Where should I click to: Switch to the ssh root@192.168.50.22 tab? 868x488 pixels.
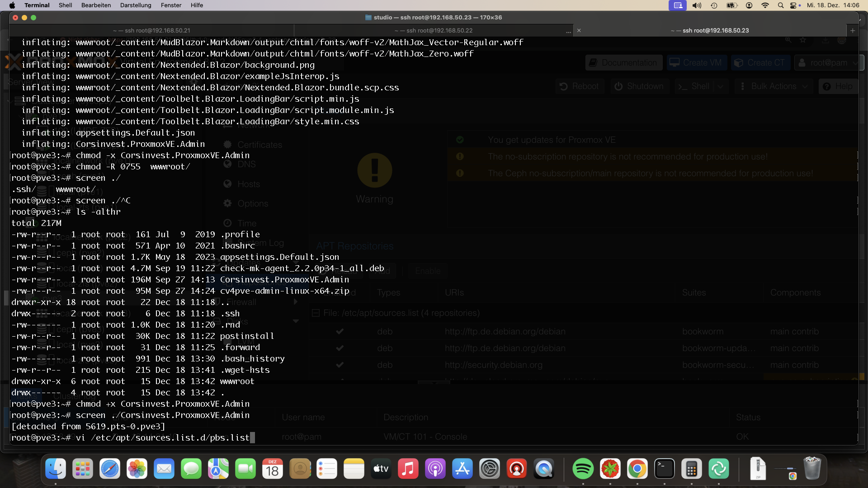click(434, 30)
